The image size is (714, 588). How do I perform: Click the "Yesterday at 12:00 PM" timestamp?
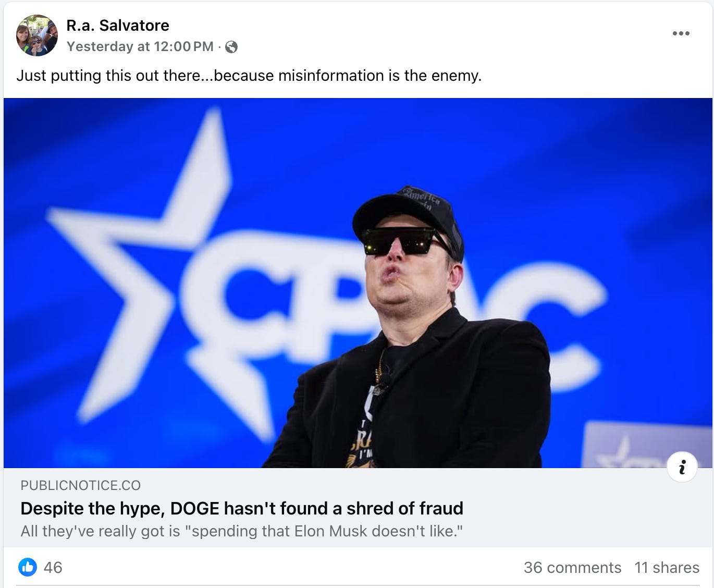click(140, 46)
